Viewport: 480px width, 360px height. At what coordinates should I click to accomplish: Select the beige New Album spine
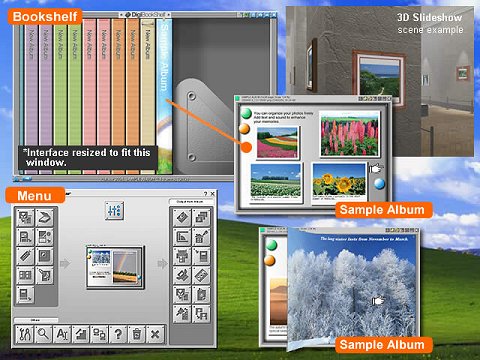[148, 96]
